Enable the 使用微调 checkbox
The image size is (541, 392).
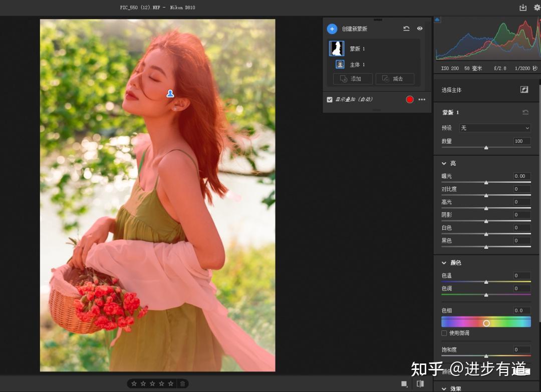(x=444, y=333)
